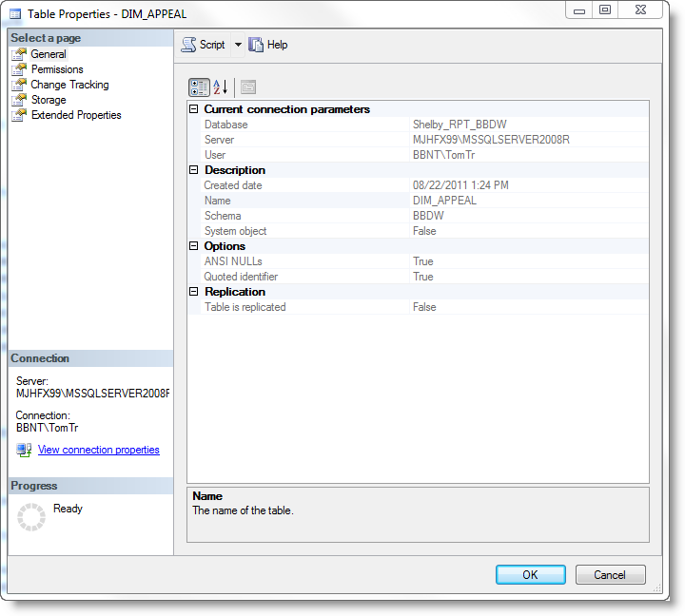
Task: Open the Script dropdown arrow
Action: coord(238,45)
